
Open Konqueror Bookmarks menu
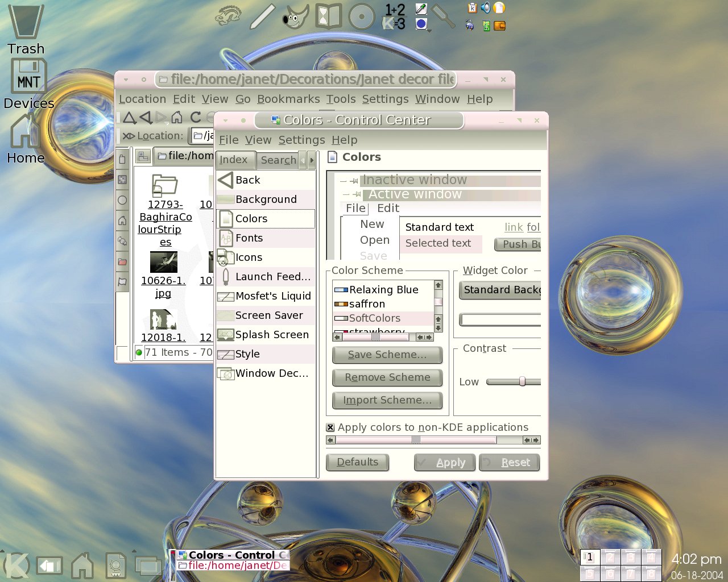pyautogui.click(x=288, y=99)
